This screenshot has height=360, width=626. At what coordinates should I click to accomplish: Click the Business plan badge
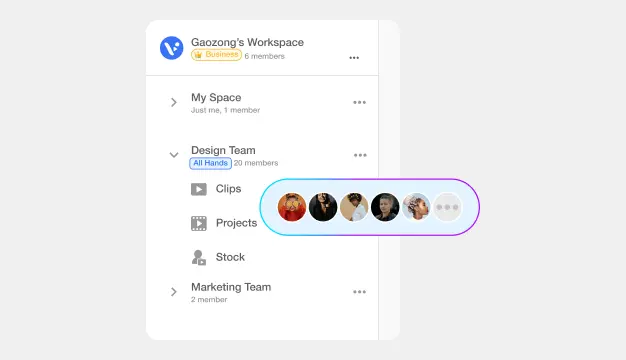[216, 55]
